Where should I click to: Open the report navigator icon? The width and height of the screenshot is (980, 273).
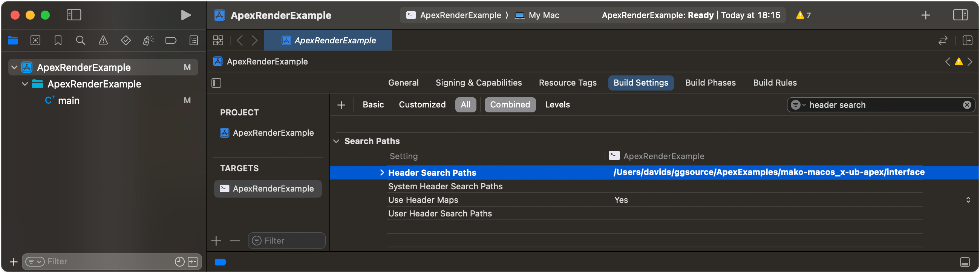(194, 40)
